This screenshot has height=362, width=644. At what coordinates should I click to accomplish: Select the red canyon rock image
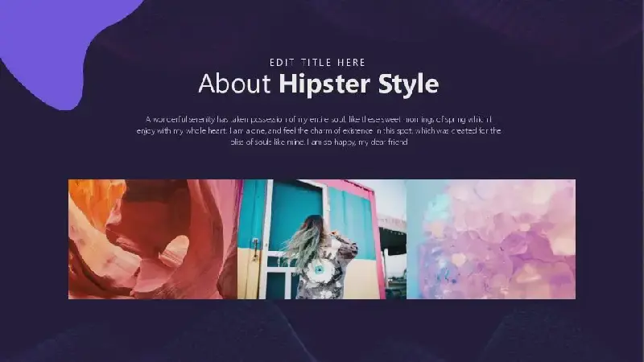coord(152,239)
